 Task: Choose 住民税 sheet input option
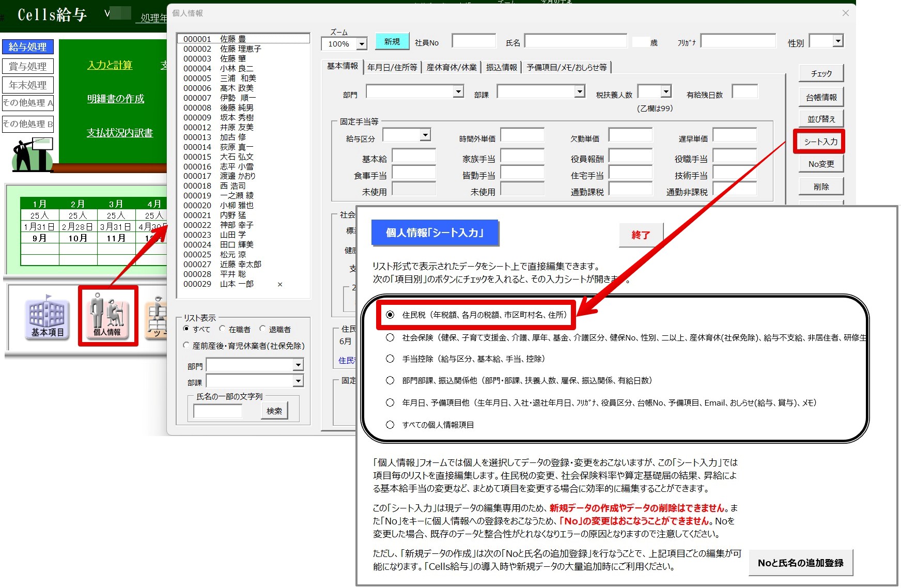pyautogui.click(x=390, y=315)
